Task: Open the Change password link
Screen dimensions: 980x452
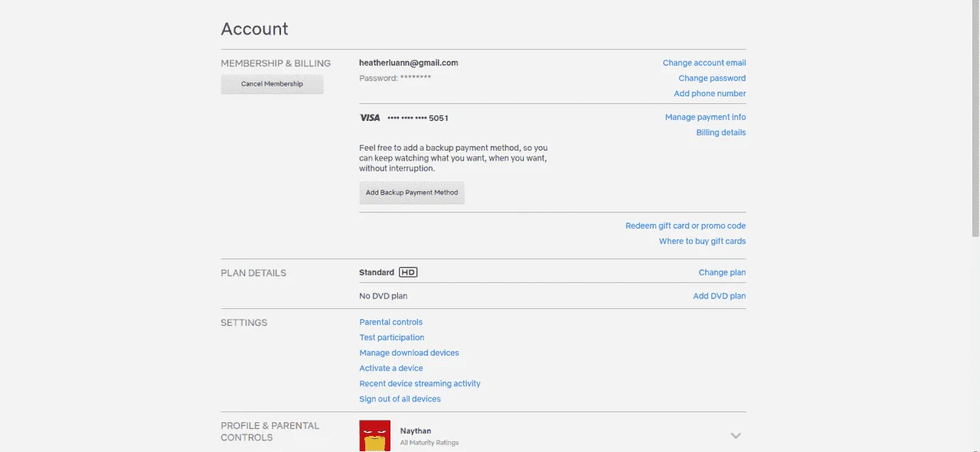Action: [x=712, y=78]
